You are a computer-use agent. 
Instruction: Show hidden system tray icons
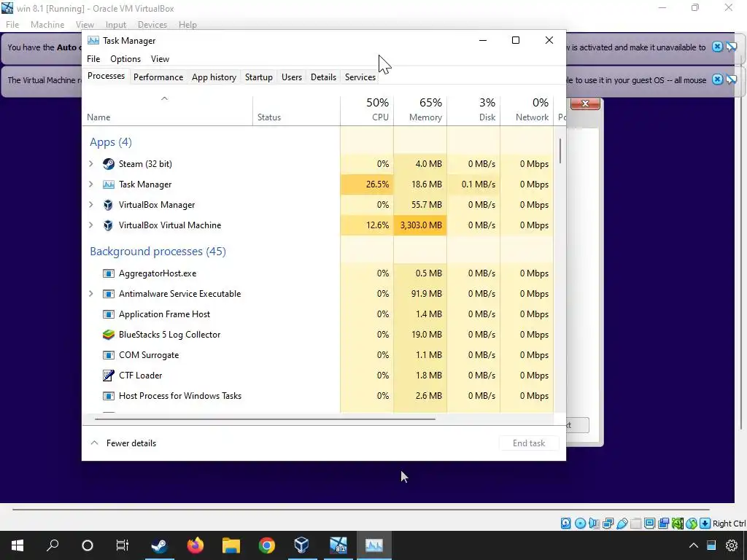pyautogui.click(x=694, y=545)
